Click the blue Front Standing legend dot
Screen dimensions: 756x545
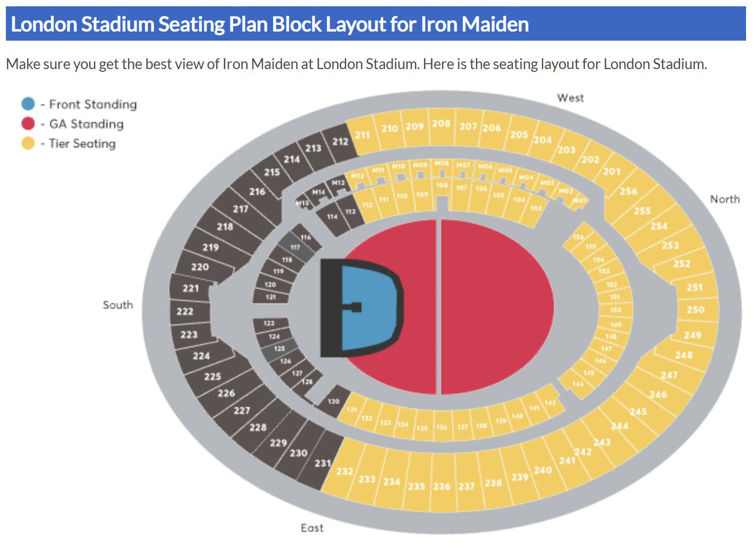(x=28, y=104)
